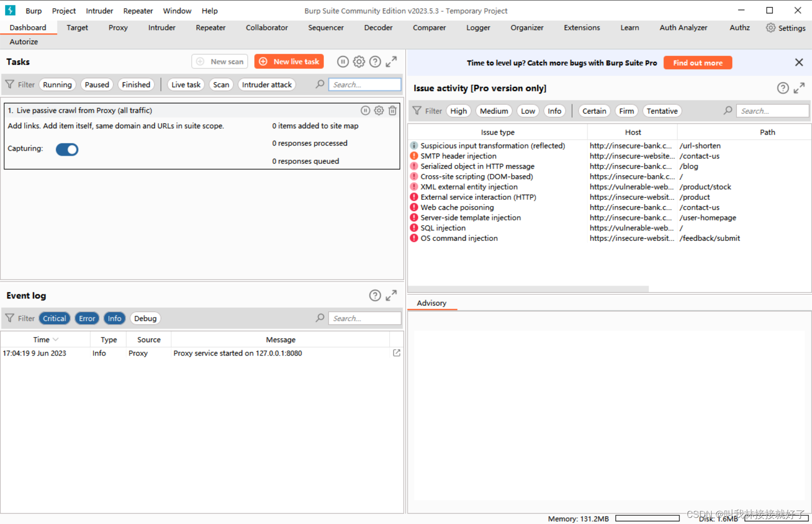Pause the Live passive crawl task

coord(365,110)
